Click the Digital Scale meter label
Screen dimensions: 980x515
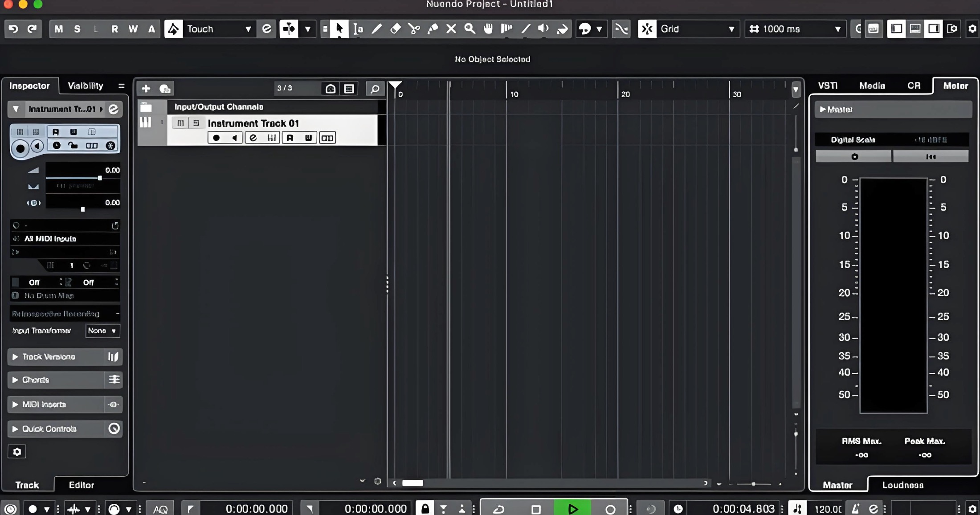tap(853, 140)
